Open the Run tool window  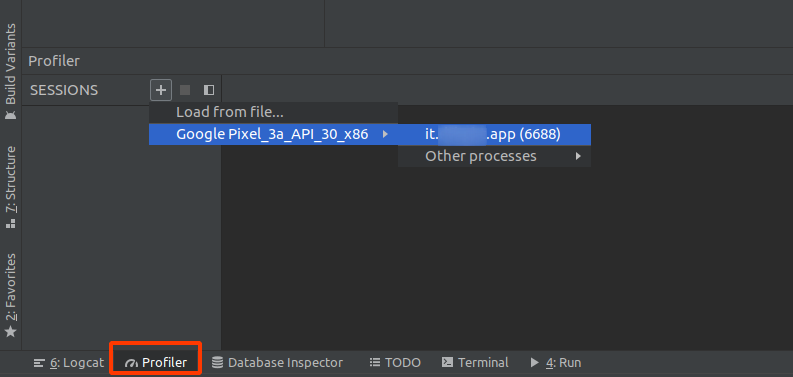(555, 363)
